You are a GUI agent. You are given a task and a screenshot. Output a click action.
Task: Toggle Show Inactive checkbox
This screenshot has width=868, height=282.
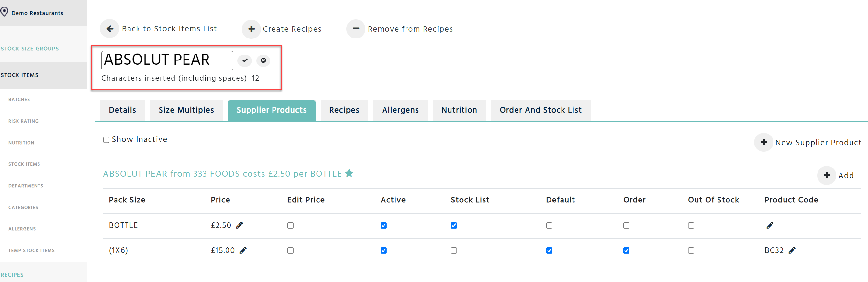click(x=106, y=140)
